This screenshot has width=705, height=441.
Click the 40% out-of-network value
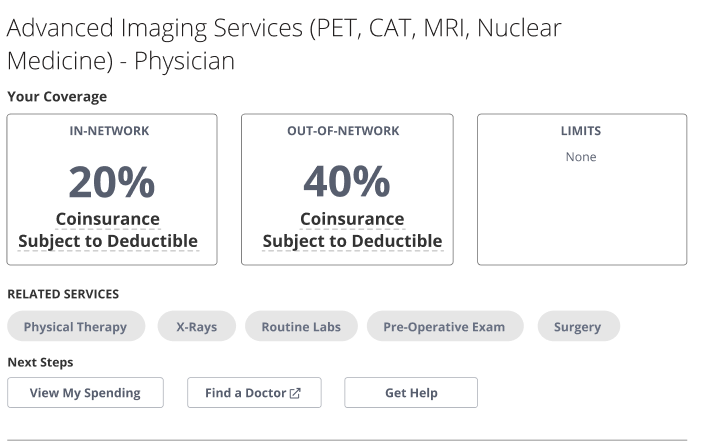click(x=346, y=182)
